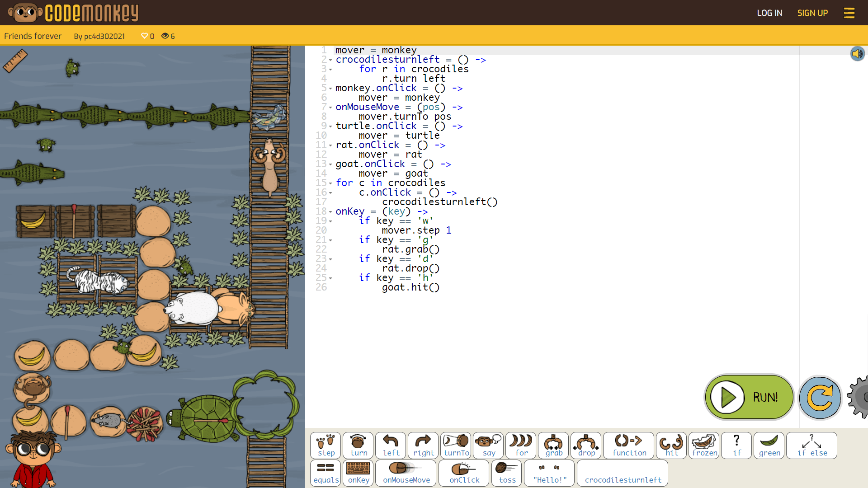Place cursor on line 26 goat.hit()

(410, 287)
